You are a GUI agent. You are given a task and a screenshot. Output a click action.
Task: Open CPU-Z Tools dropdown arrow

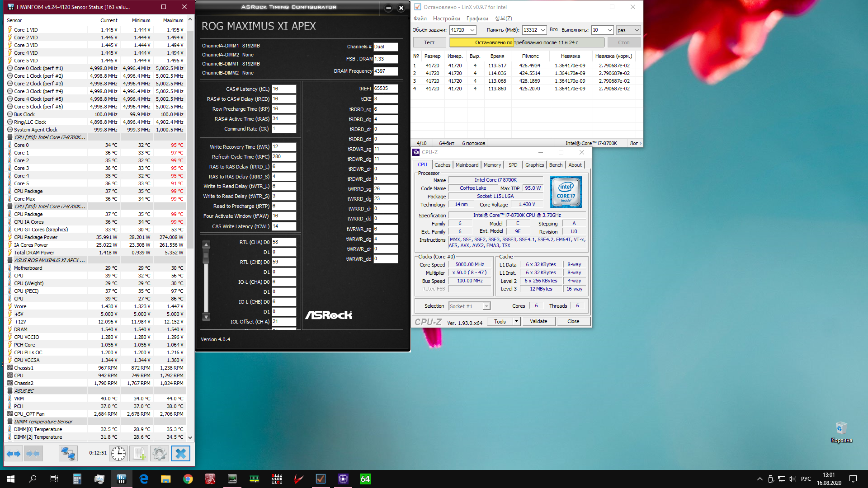click(x=516, y=321)
